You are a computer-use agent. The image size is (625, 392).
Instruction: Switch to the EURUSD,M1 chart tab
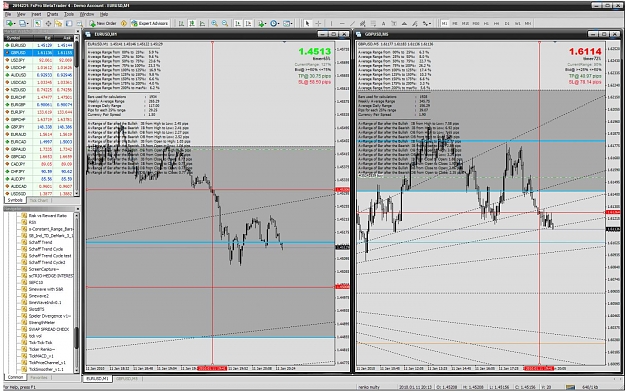coord(97,378)
